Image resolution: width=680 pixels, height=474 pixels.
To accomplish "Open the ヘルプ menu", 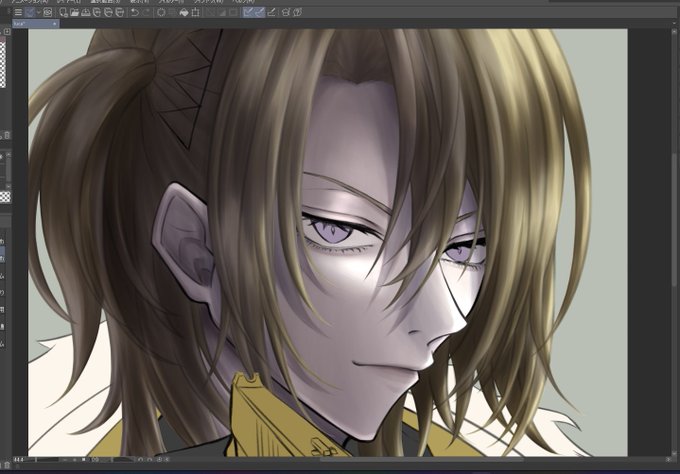I will pos(244,2).
